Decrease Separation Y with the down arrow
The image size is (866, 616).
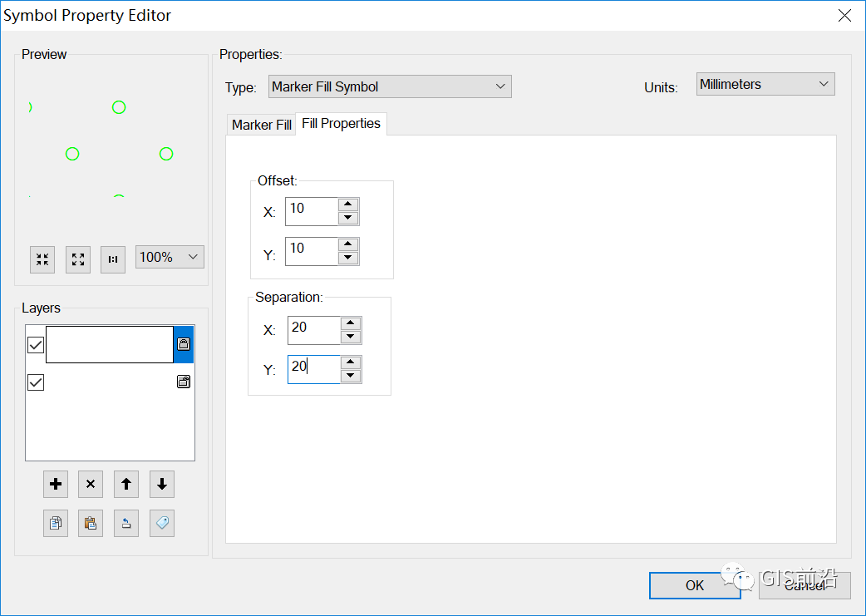pyautogui.click(x=351, y=376)
